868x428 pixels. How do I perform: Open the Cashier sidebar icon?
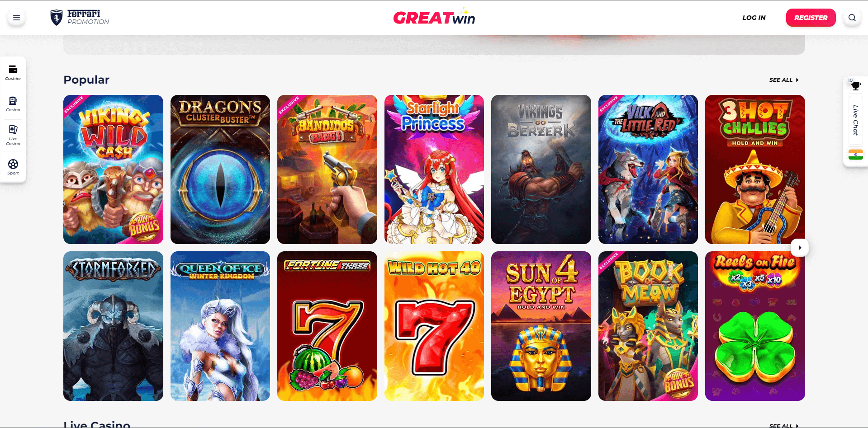(13, 72)
